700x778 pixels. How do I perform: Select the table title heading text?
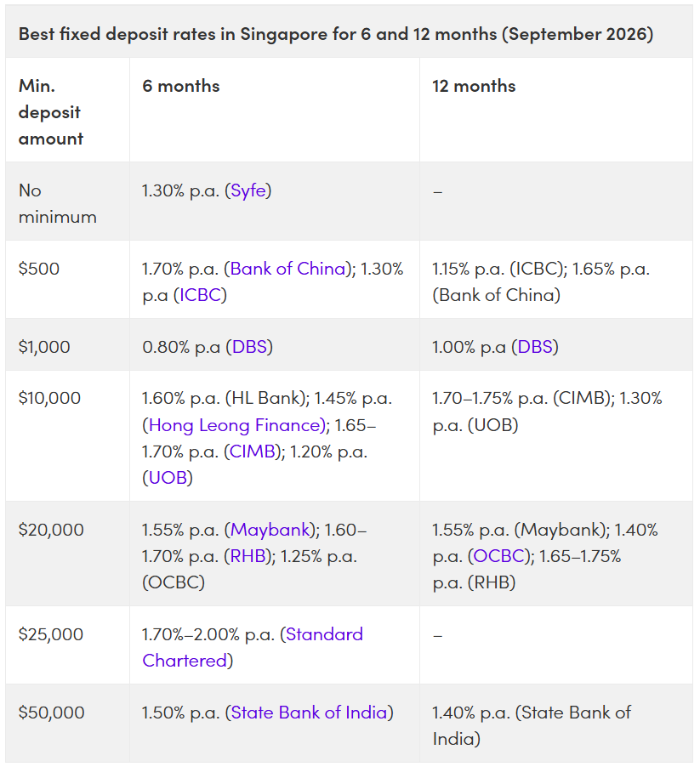pos(336,34)
